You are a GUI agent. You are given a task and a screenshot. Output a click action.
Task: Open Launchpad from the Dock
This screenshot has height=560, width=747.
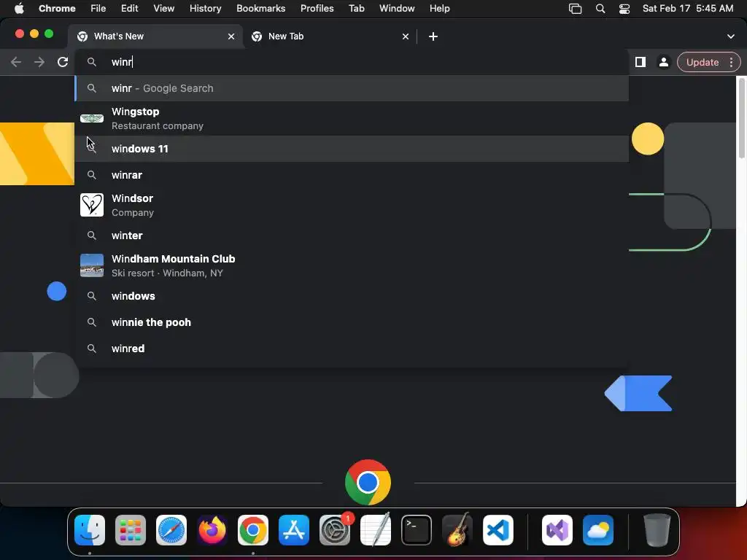tap(131, 530)
